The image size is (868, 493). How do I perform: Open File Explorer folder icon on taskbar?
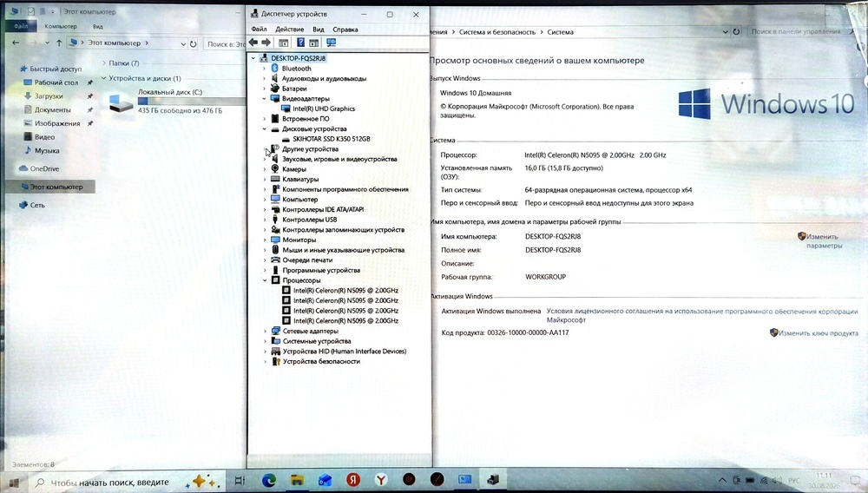click(x=297, y=480)
